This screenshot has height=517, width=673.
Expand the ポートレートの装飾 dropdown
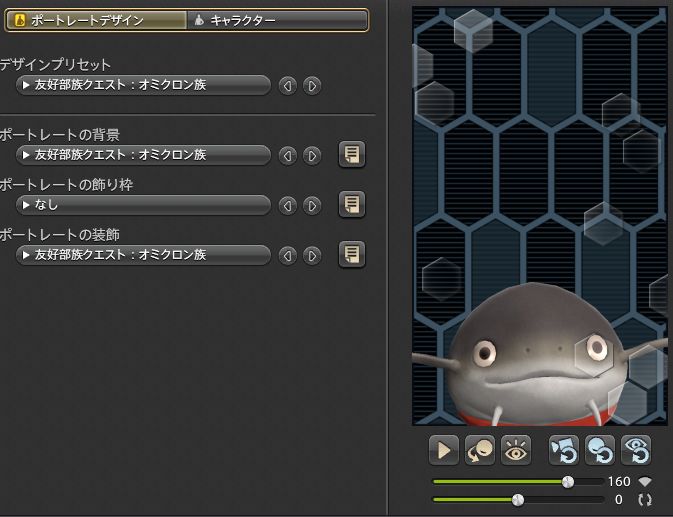tap(143, 255)
